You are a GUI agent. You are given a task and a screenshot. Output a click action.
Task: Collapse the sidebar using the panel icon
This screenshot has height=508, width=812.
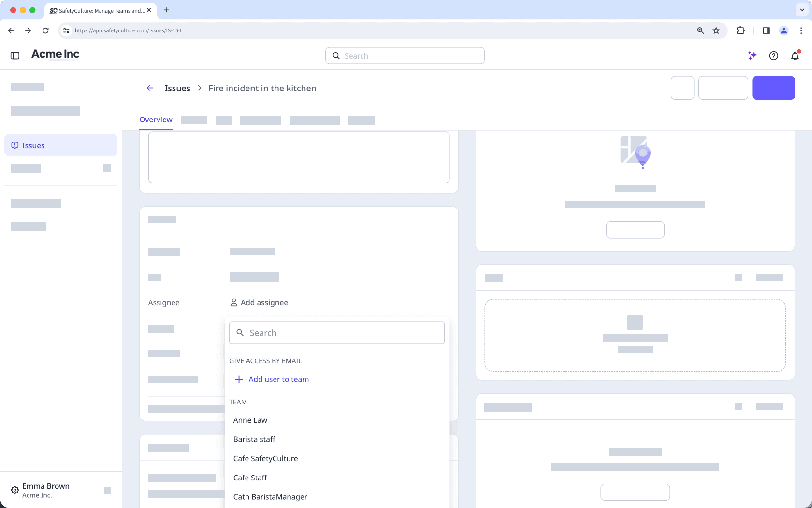[14, 55]
